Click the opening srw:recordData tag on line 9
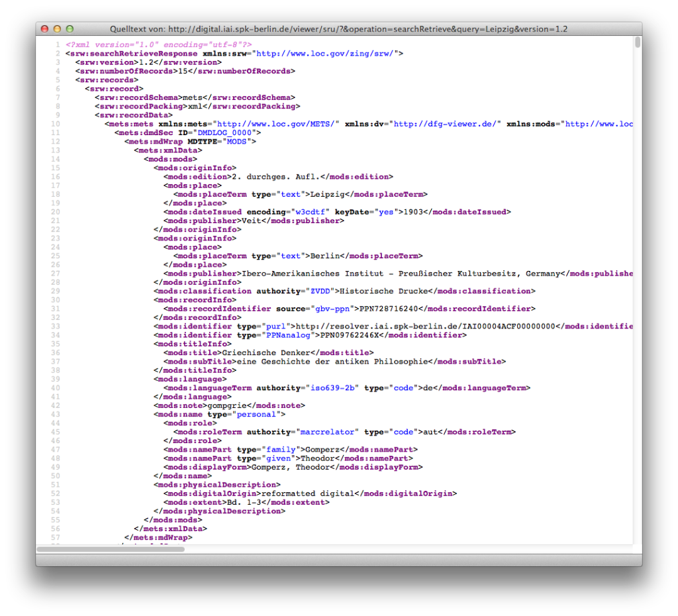The height and width of the screenshot is (616, 678). pos(134,115)
